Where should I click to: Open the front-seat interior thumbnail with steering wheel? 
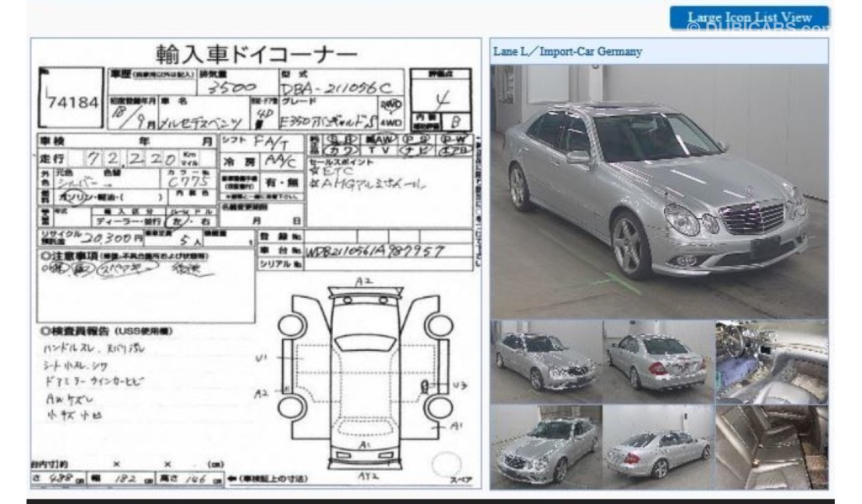point(772,361)
